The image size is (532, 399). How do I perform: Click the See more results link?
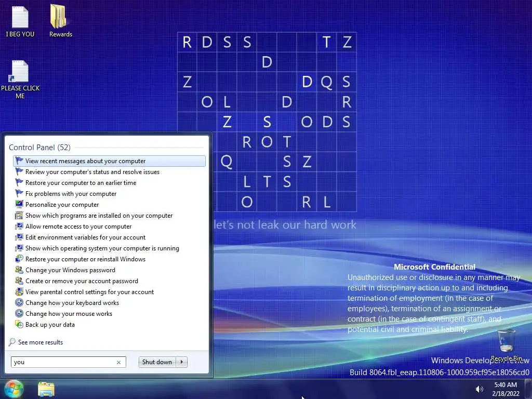(41, 342)
